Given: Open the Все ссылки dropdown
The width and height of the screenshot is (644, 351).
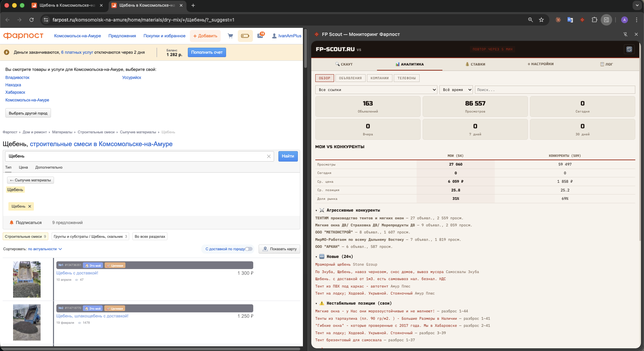Looking at the screenshot, I should 376,90.
